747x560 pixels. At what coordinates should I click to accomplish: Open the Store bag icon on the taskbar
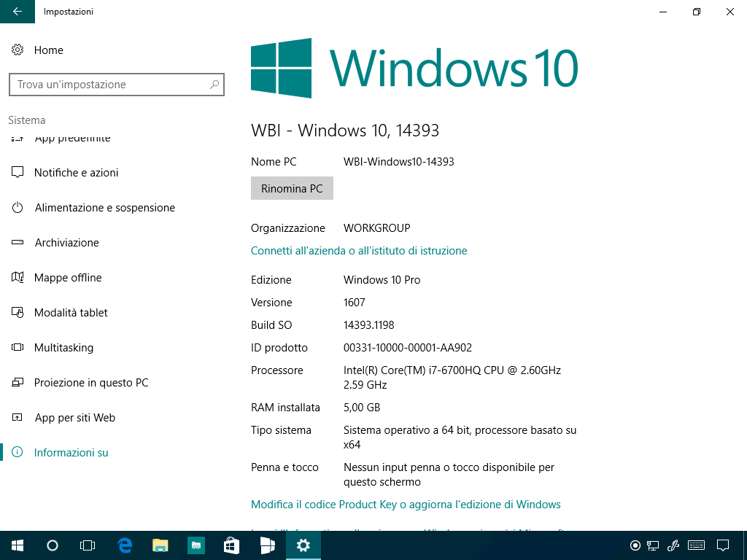point(231,545)
